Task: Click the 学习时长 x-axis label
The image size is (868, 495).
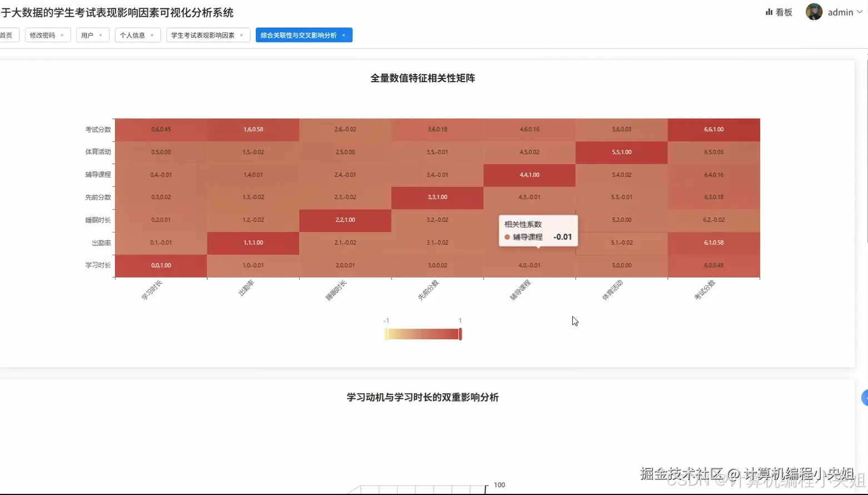Action: pos(152,290)
